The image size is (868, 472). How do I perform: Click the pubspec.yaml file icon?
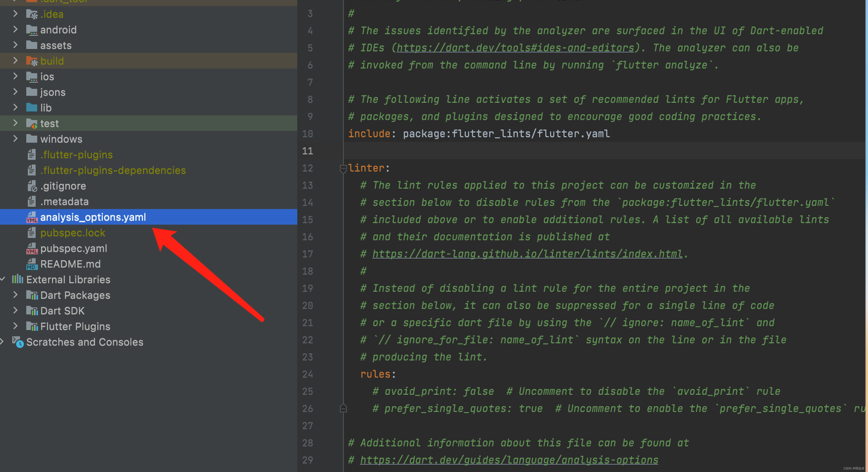[x=32, y=249]
